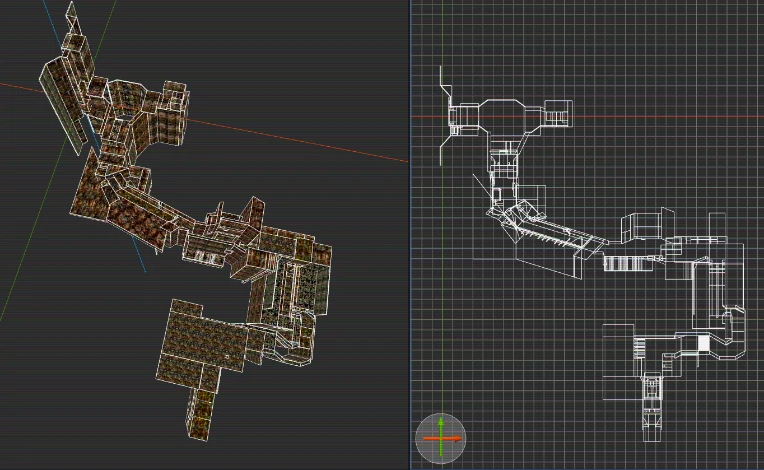Click the center of the round compass widget
The image size is (764, 470).
441,439
